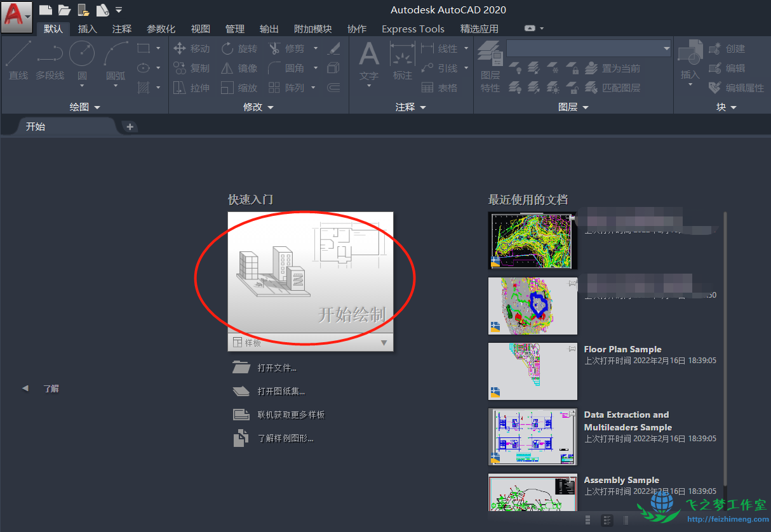Expand the Draw (绘图) panel
Viewport: 771px width, 532px height.
tap(85, 107)
